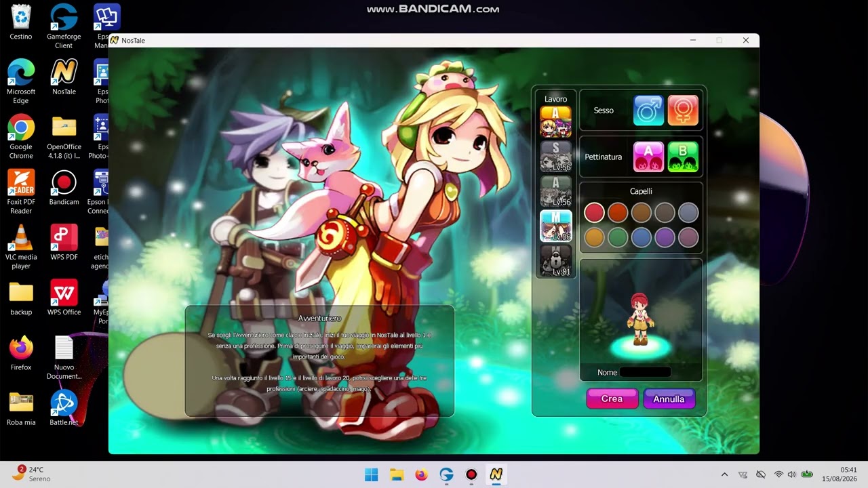868x488 pixels.
Task: Open Gameforge Client from taskbar
Action: [x=446, y=474]
